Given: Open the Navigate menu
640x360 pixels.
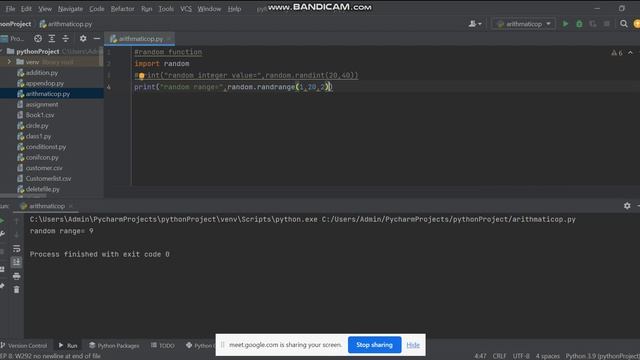Looking at the screenshot, I should click(70, 9).
